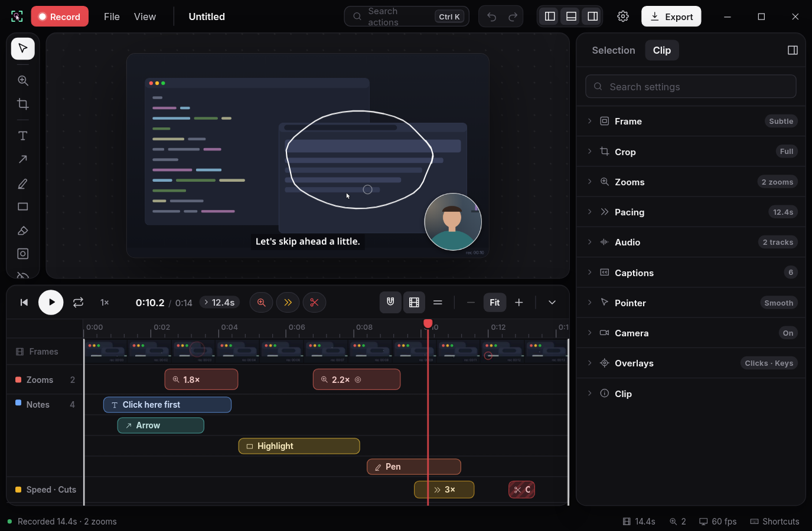The image size is (812, 531).
Task: Expand the Audio settings section
Action: coord(691,242)
